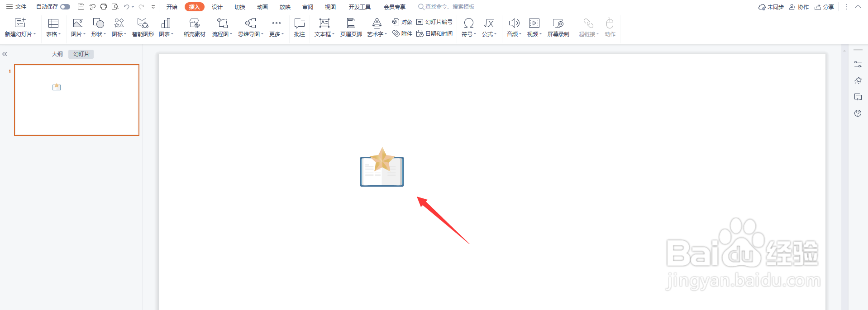Collapse the ribbon with the up chevron
Image resolution: width=868 pixels, height=310 pixels.
tap(858, 7)
